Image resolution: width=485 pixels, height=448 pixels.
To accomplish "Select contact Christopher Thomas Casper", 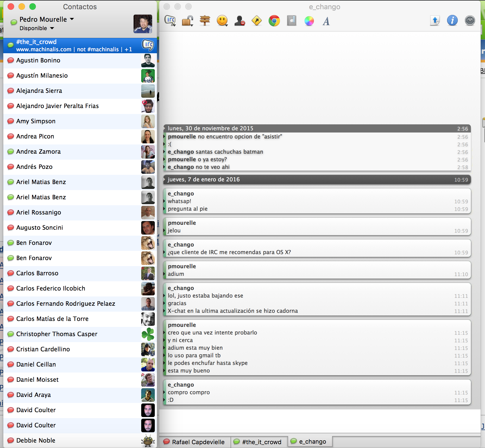I will (80, 334).
